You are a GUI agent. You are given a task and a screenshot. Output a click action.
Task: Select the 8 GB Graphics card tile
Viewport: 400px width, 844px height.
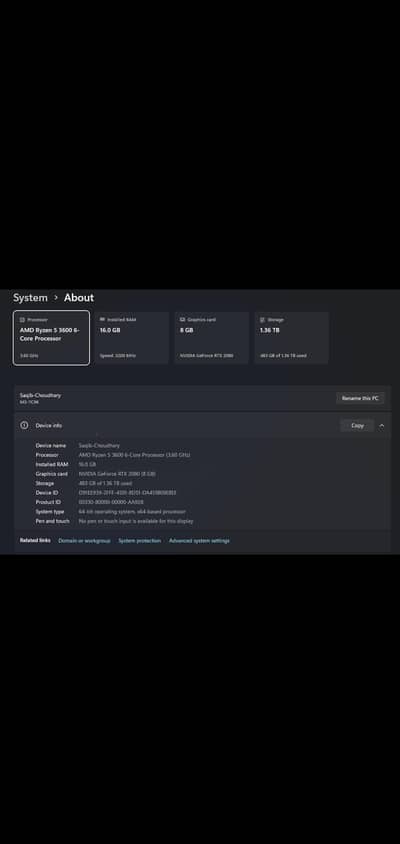(212, 337)
